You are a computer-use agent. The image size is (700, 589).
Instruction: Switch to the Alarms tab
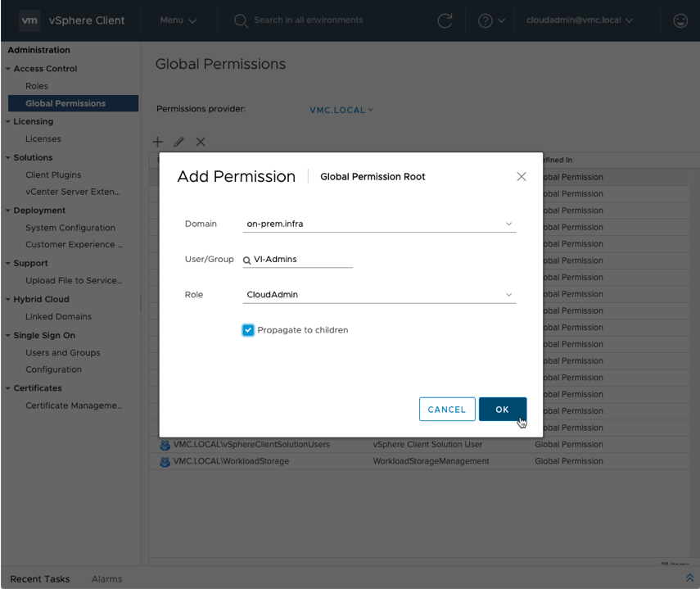tap(106, 579)
